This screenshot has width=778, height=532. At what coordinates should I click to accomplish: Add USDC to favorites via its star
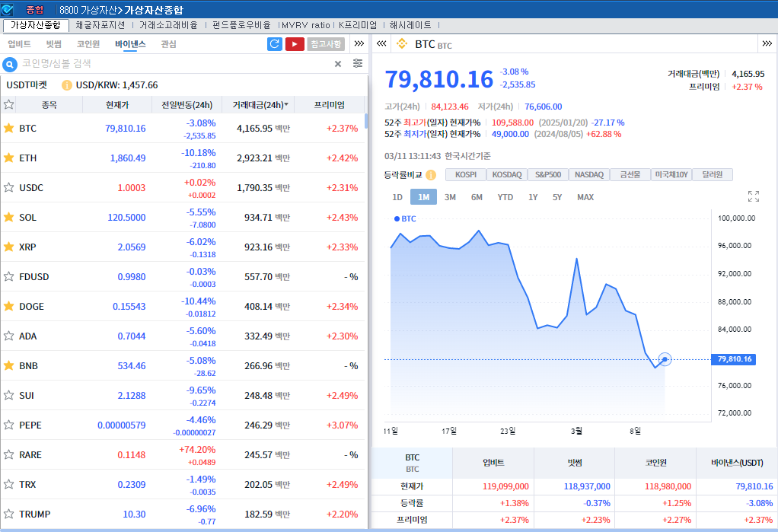pyautogui.click(x=9, y=187)
